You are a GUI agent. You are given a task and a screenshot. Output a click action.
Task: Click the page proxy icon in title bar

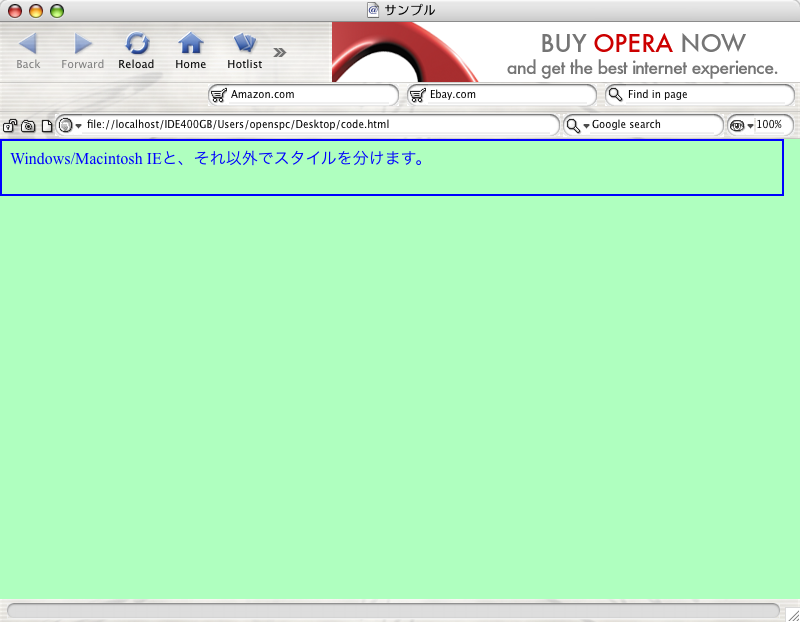point(373,10)
